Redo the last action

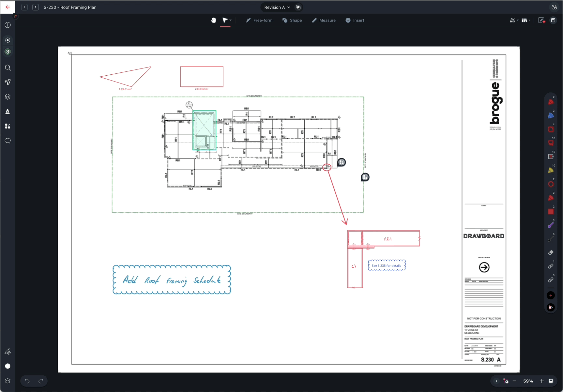pyautogui.click(x=41, y=381)
